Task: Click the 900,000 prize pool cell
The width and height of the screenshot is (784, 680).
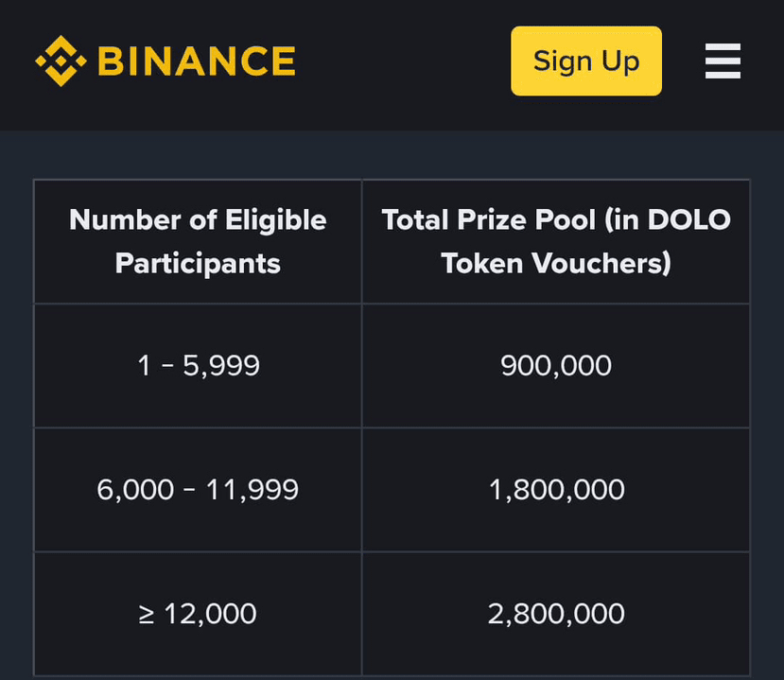Action: pyautogui.click(x=556, y=365)
